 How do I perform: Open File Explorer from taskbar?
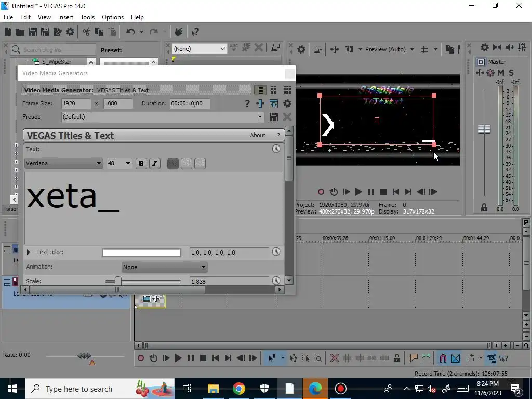[x=214, y=389]
